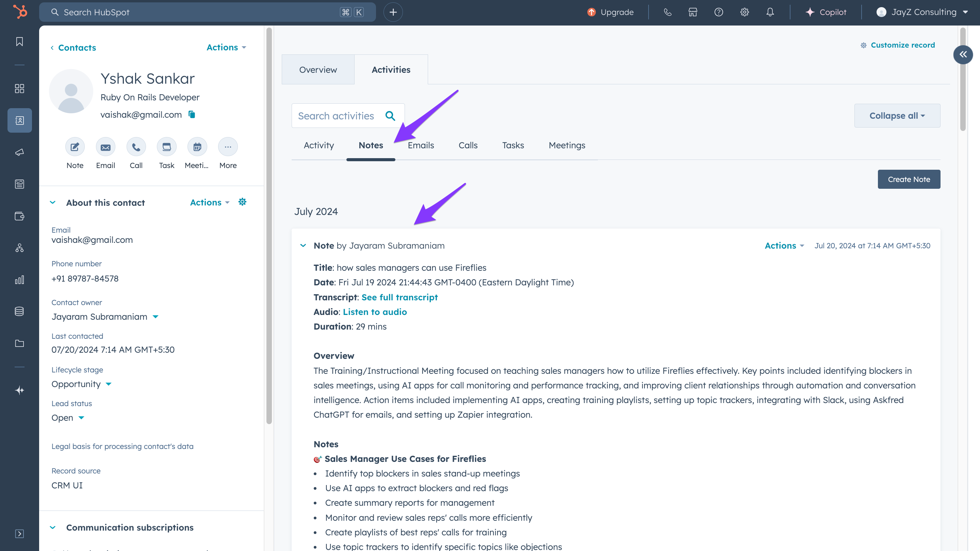This screenshot has height=551, width=980.
Task: Select the Activities tab
Action: [391, 70]
